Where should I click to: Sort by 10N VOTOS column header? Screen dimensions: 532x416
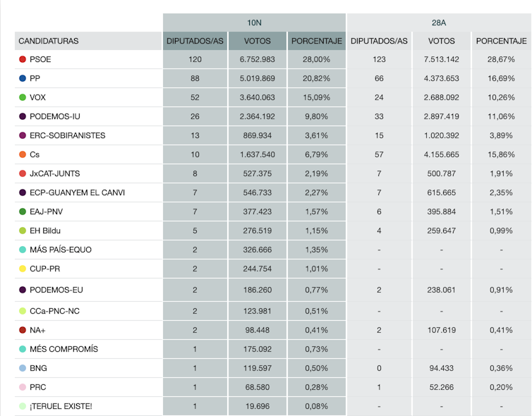[257, 41]
